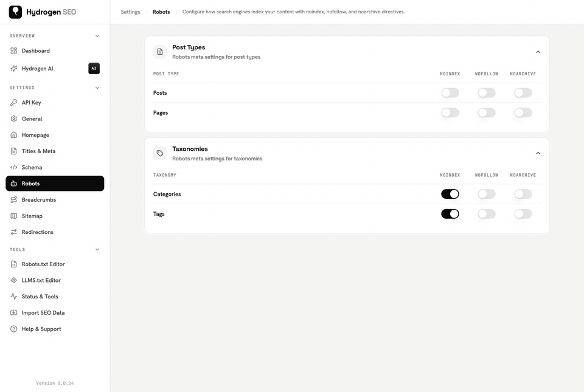
Task: Open the LLMS.txt Editor tool
Action: (x=55, y=280)
